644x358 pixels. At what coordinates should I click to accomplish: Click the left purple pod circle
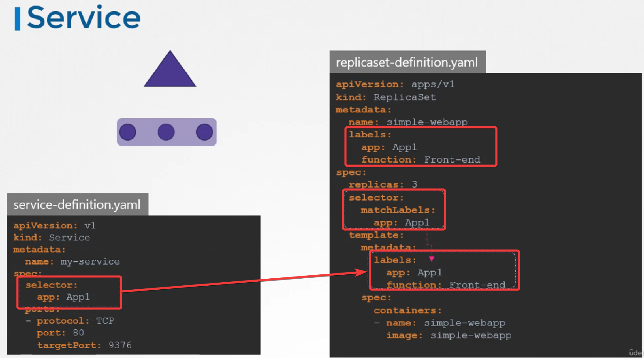click(127, 132)
